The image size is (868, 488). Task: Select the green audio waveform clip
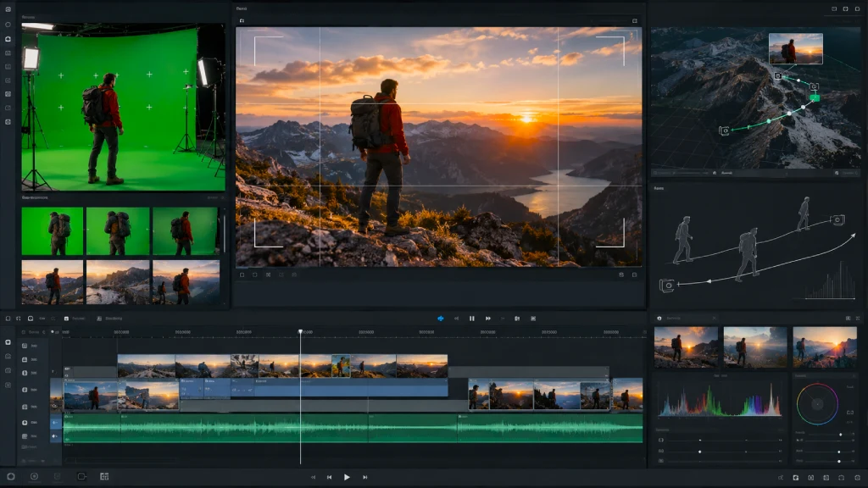pos(353,428)
